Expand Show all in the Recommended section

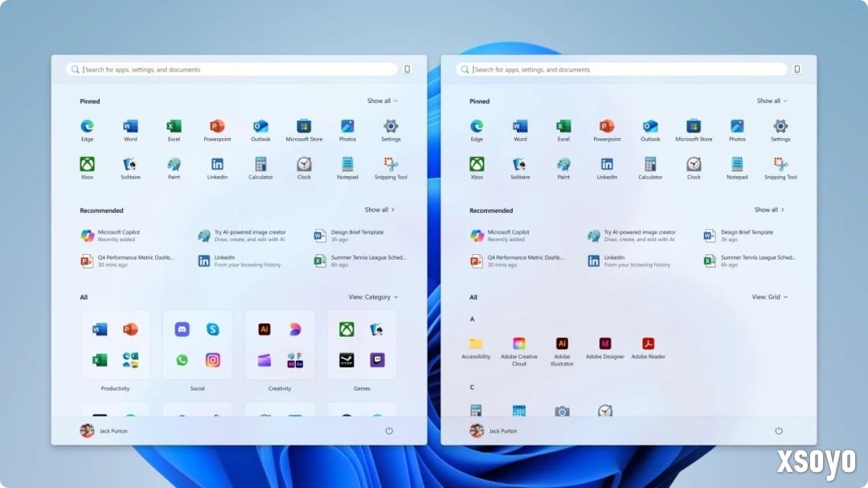tap(379, 210)
